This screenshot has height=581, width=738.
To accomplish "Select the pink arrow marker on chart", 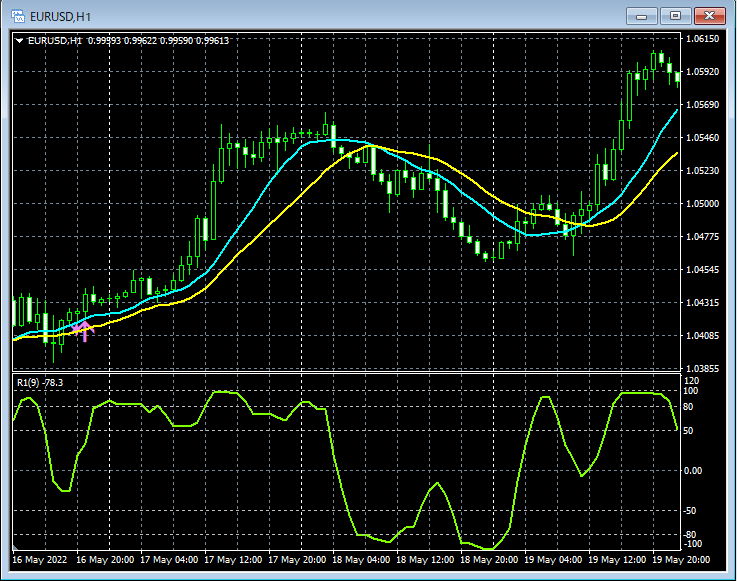I will click(84, 331).
